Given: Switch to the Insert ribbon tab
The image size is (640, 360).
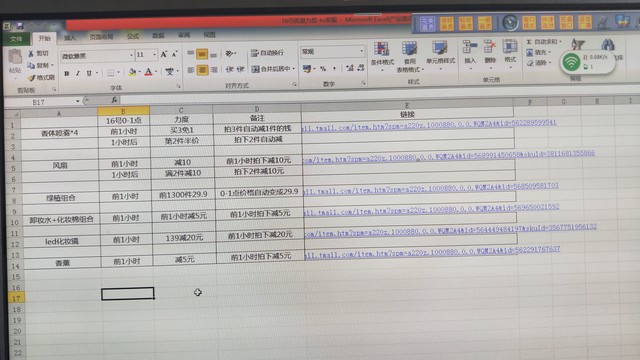Looking at the screenshot, I should [70, 38].
